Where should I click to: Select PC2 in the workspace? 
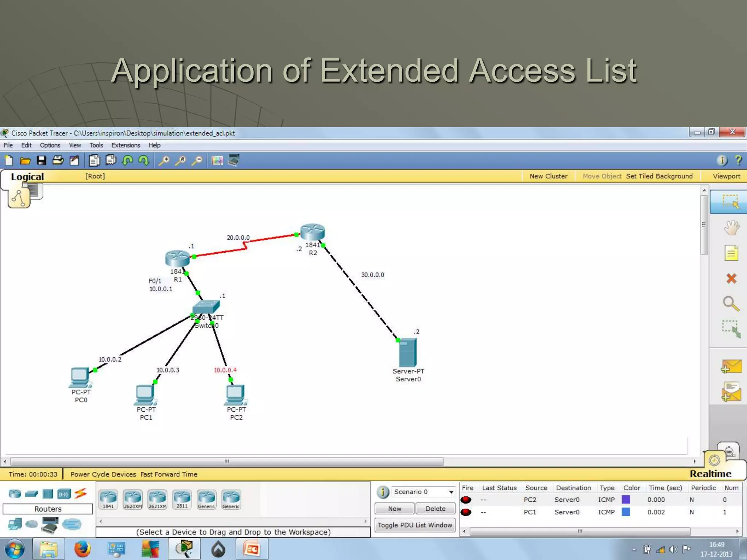(x=236, y=395)
